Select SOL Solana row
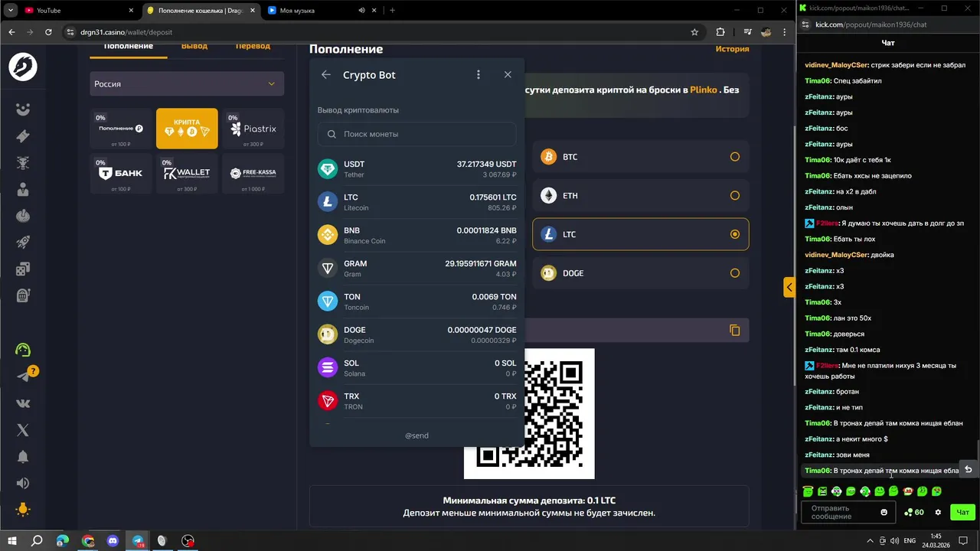Screen dimensions: 980x551 point(417,368)
